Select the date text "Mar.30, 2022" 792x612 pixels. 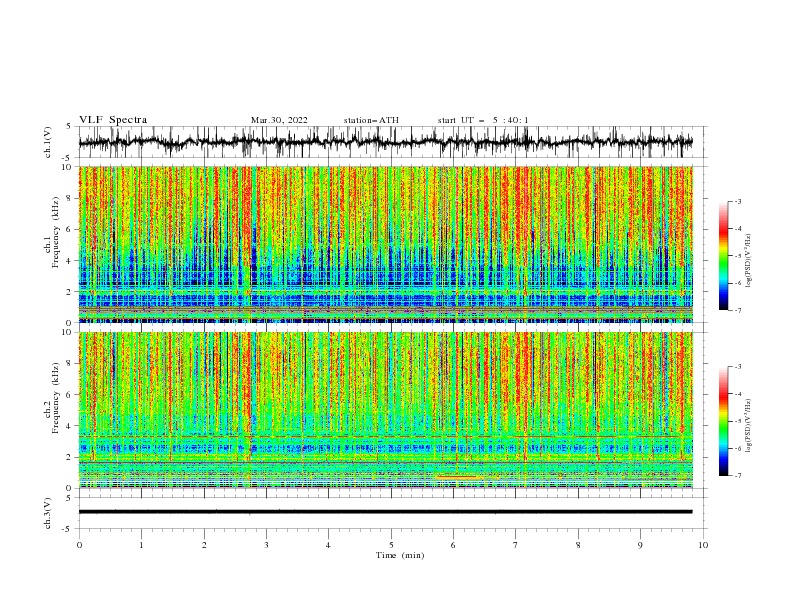click(x=279, y=120)
